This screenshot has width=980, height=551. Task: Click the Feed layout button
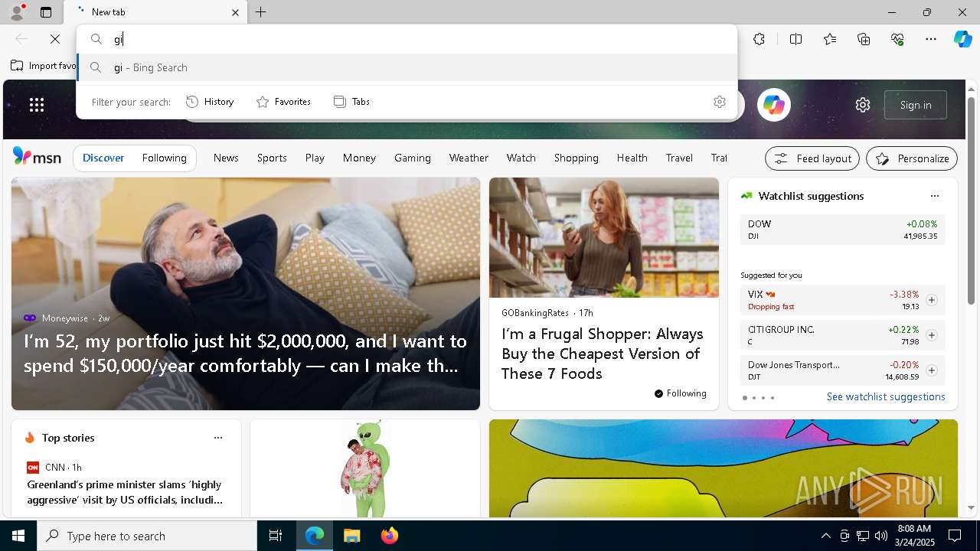(812, 158)
